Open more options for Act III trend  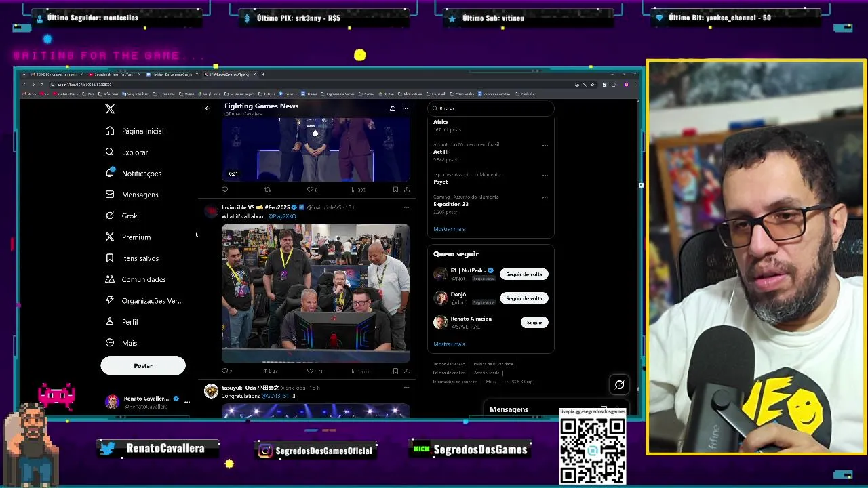coord(545,145)
